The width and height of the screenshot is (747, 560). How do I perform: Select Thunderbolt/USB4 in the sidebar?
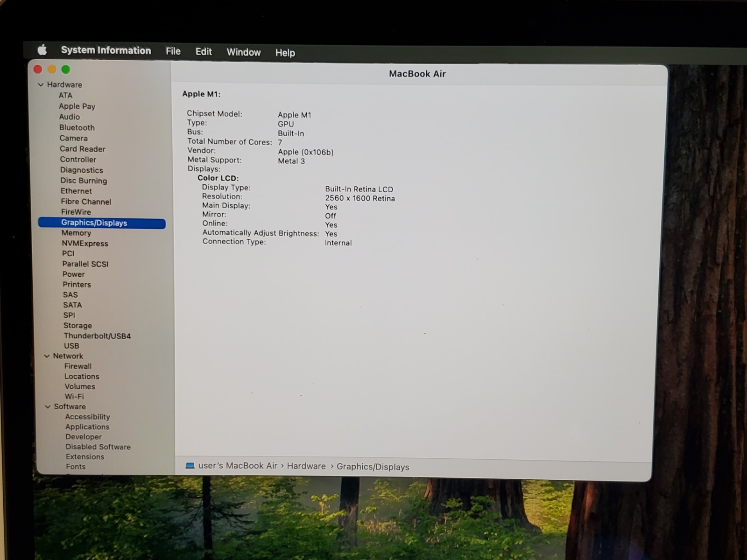click(97, 336)
